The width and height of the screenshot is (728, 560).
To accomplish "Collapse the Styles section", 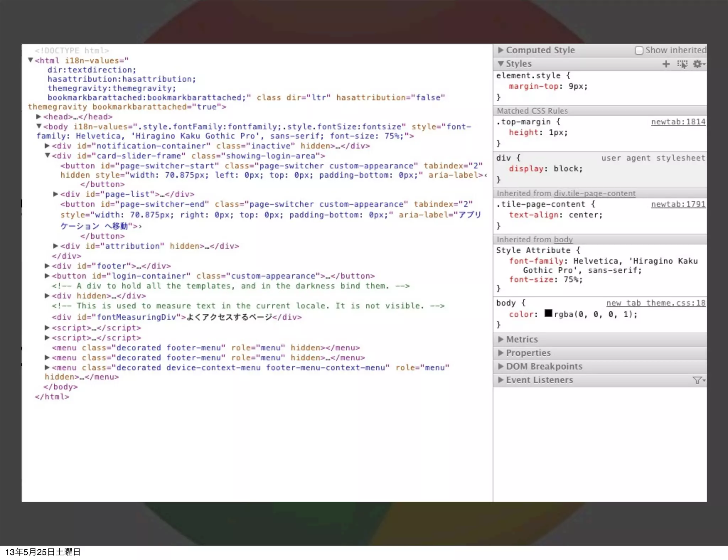I will pyautogui.click(x=501, y=64).
